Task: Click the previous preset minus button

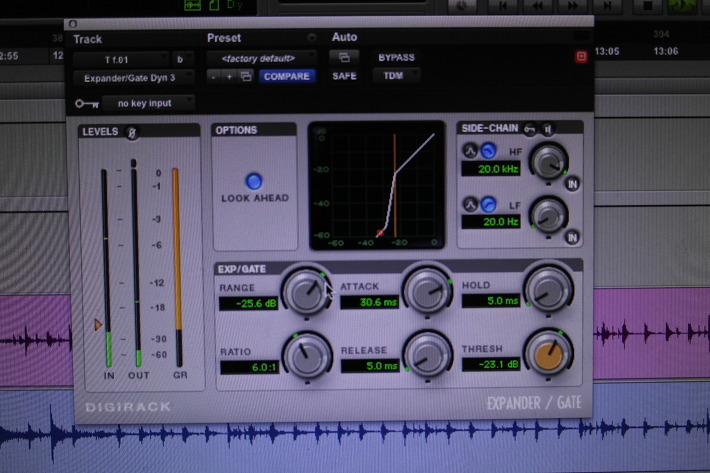Action: coord(214,77)
